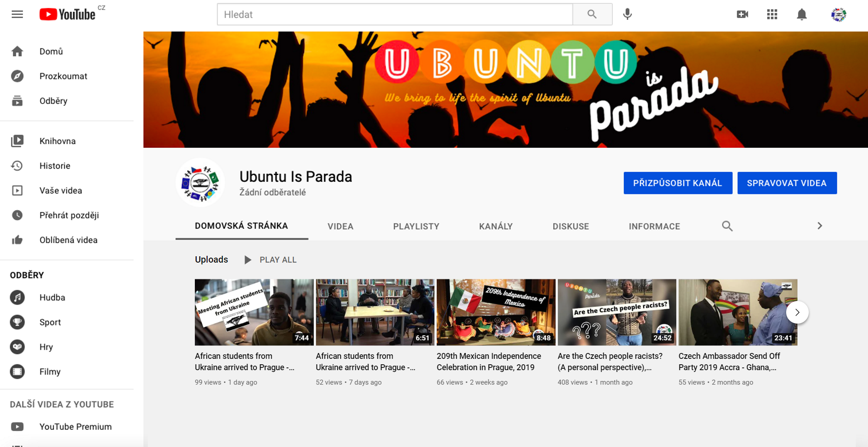Open Prozkoumat compass icon
This screenshot has height=447, width=868.
point(17,76)
